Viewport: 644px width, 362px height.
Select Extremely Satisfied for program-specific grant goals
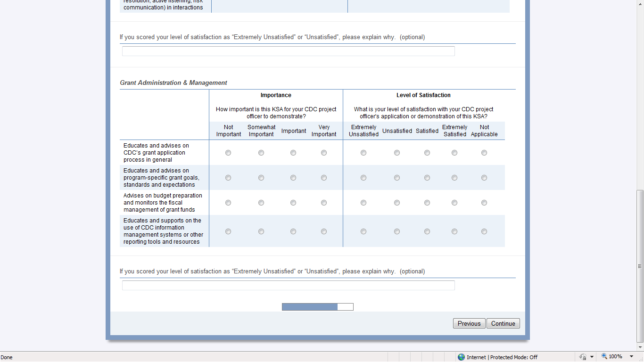click(x=454, y=178)
